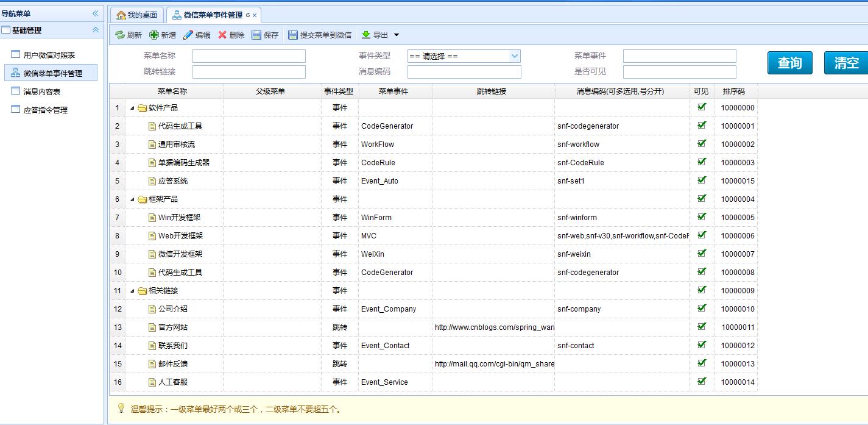Collapse the 框架产品 tree node
Screen dimensions: 868x425
point(132,199)
